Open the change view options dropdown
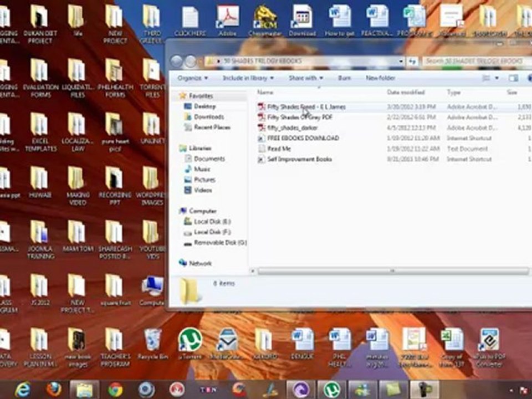 pos(497,78)
